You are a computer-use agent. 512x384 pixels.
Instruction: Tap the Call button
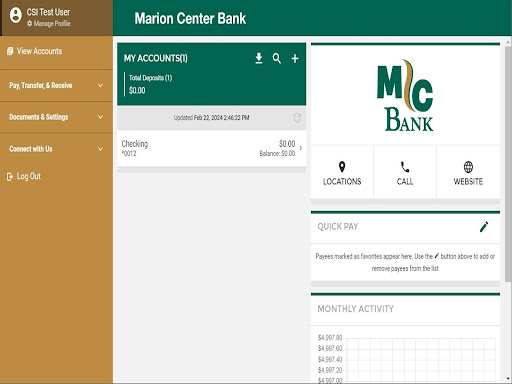coord(405,172)
